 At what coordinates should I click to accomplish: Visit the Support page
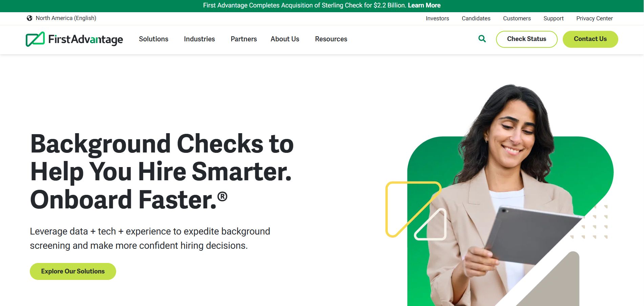[554, 18]
